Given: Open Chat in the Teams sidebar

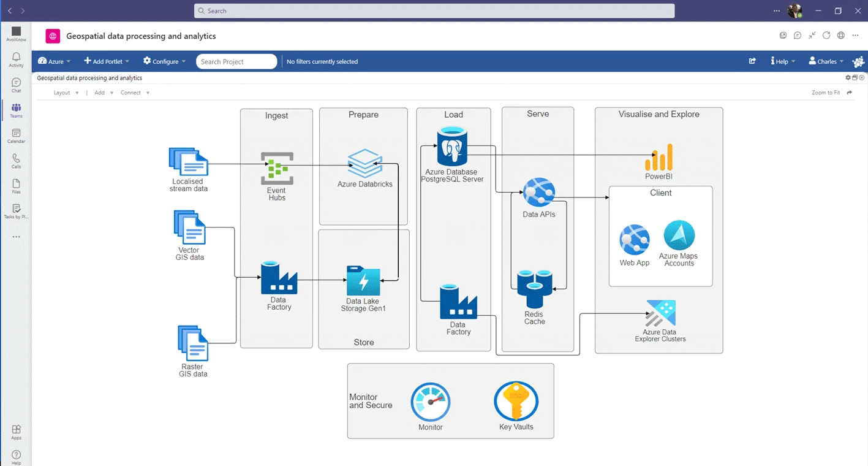Looking at the screenshot, I should 16,85.
